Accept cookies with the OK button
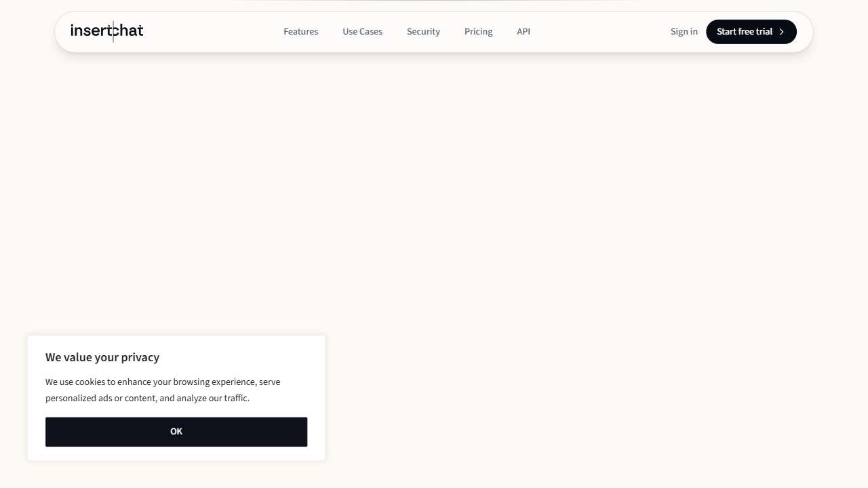 [x=176, y=432]
